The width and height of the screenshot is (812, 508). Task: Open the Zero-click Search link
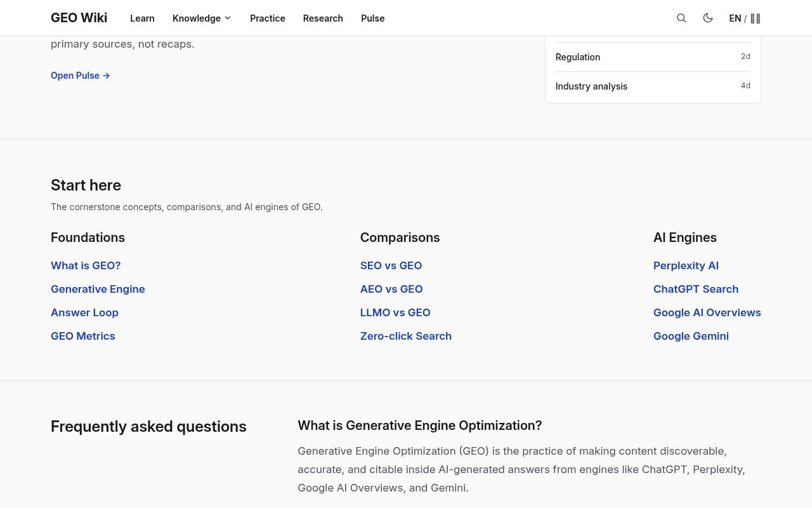coord(406,336)
